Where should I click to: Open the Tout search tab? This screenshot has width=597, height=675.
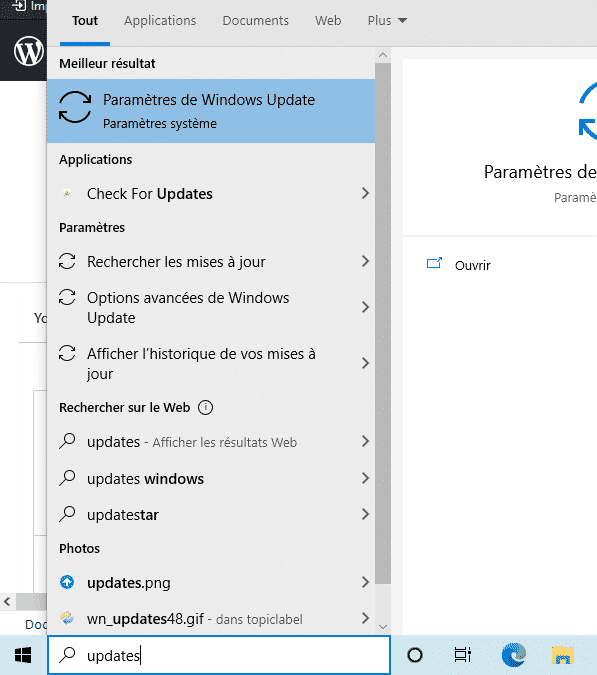(x=85, y=21)
